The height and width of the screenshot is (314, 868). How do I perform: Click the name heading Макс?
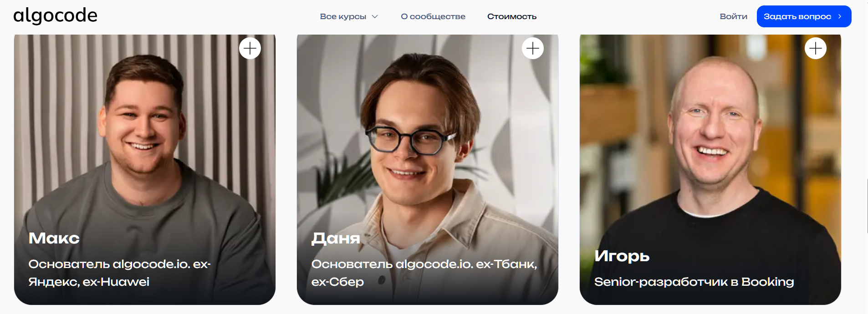54,238
